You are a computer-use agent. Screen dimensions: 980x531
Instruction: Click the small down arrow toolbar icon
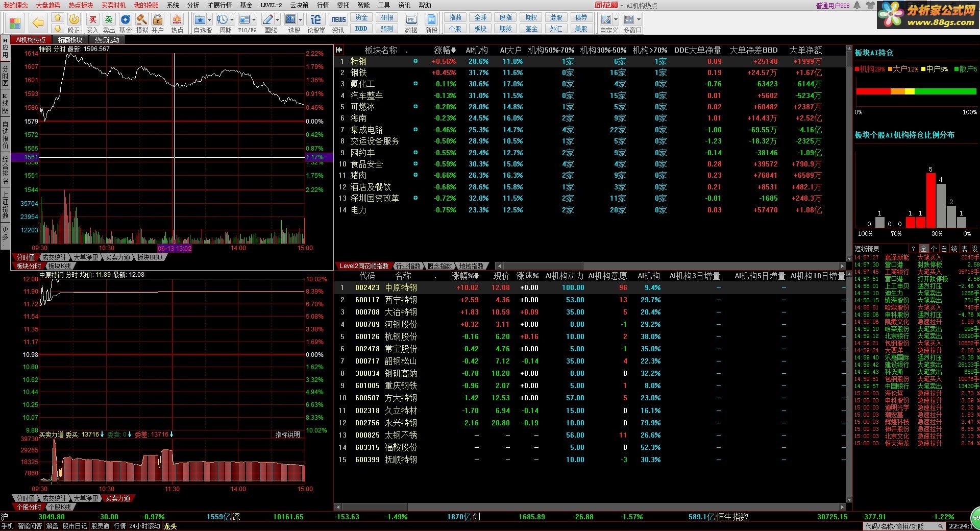(58, 28)
